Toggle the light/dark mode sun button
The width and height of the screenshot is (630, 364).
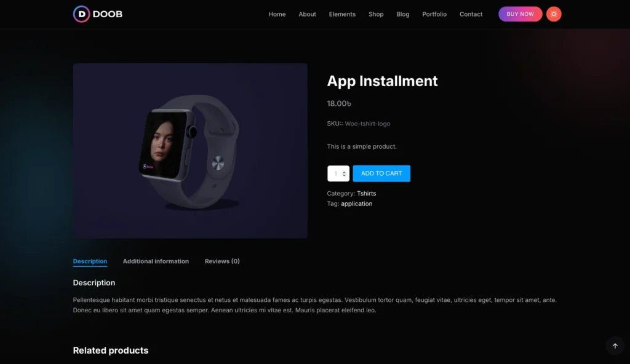[554, 14]
